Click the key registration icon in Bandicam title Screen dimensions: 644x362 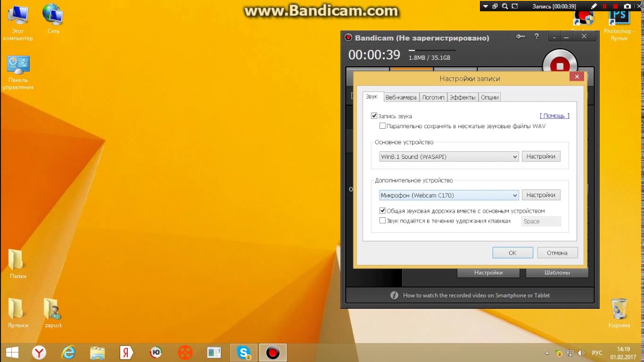(521, 37)
